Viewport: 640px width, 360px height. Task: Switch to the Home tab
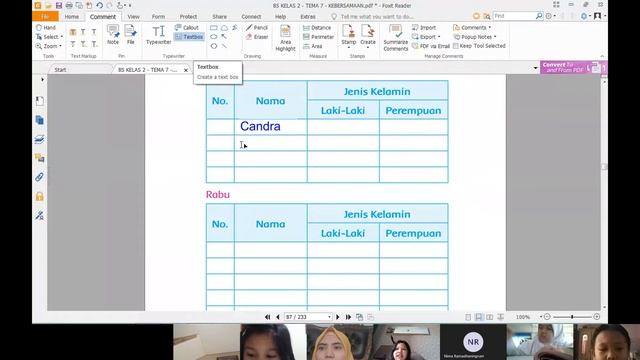point(71,17)
